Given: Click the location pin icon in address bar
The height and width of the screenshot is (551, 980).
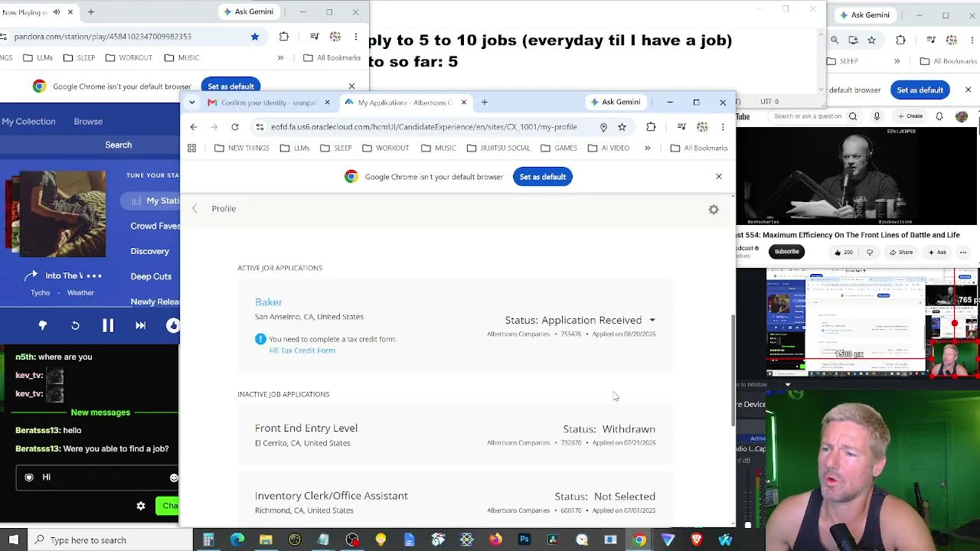Looking at the screenshot, I should 603,127.
